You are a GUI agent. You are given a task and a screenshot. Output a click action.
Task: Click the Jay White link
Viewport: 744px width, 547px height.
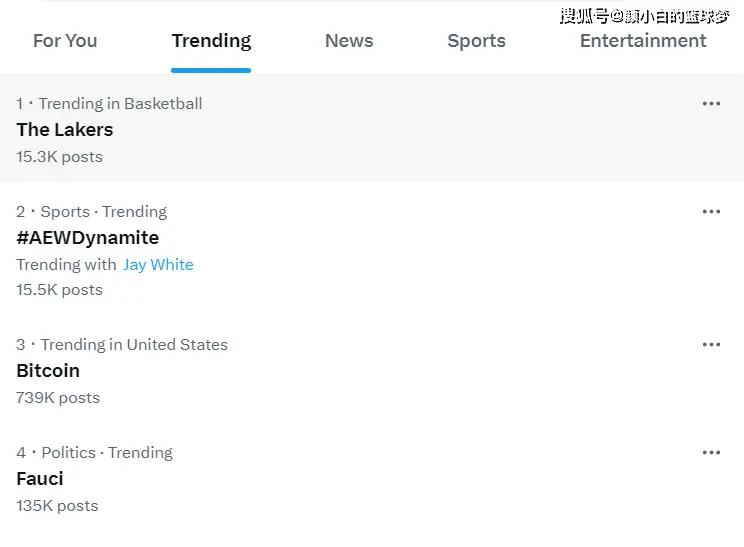[x=158, y=265]
